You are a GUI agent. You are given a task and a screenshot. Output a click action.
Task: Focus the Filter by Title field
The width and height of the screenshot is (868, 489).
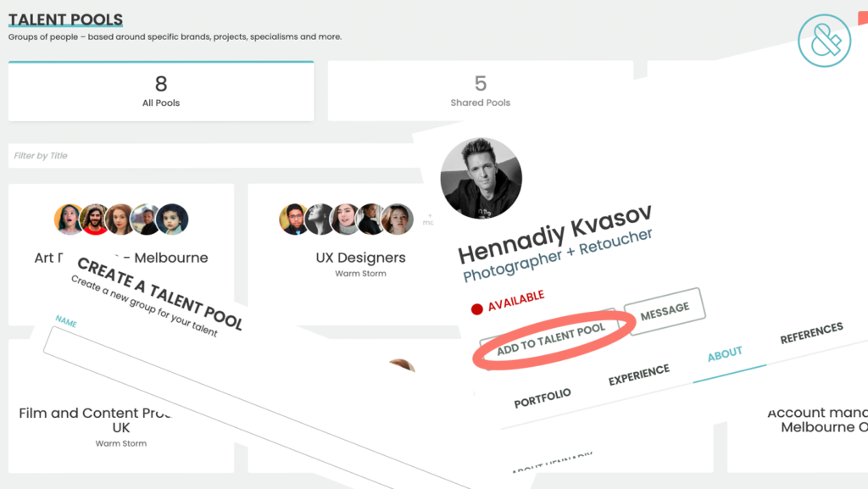(x=216, y=156)
